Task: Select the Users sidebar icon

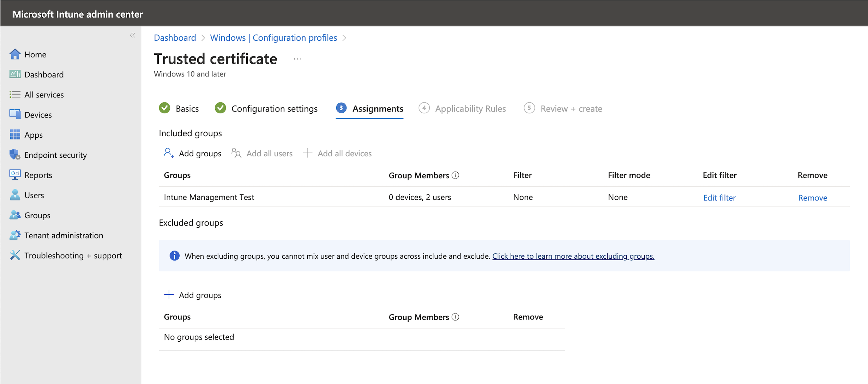Action: [x=16, y=195]
